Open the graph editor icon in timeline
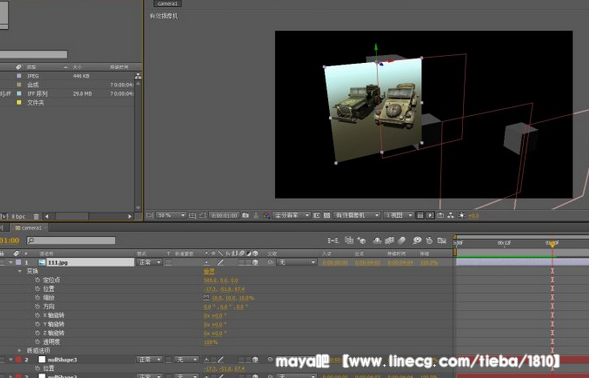 click(442, 240)
